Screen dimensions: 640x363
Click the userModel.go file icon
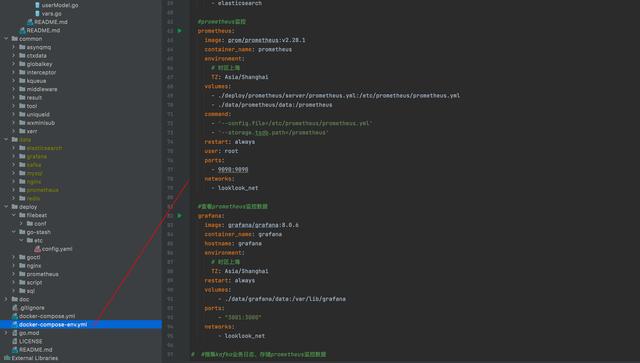click(38, 5)
